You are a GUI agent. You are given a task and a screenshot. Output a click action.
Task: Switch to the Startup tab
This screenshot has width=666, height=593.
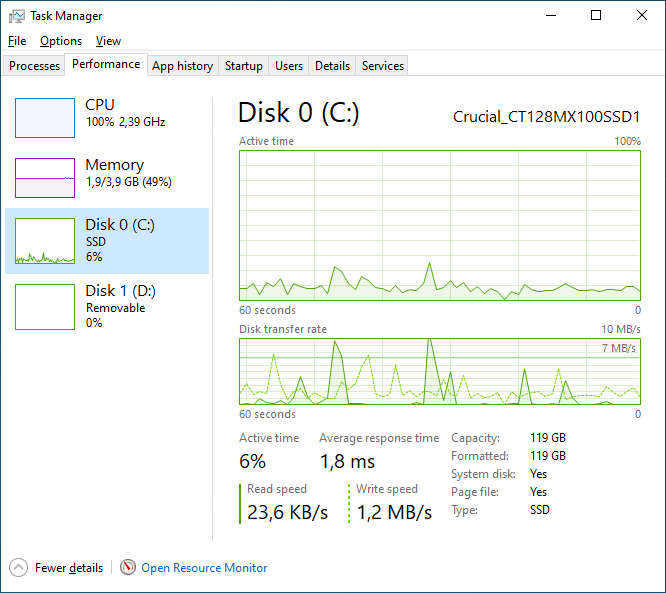243,66
